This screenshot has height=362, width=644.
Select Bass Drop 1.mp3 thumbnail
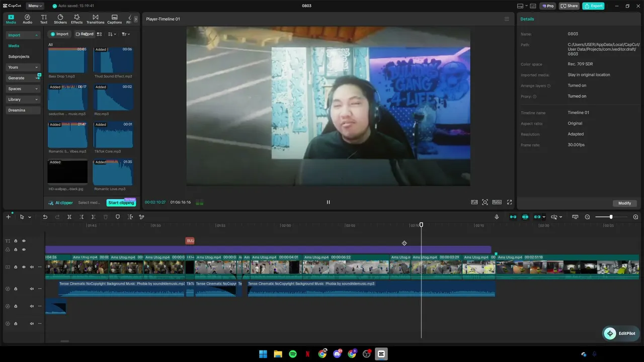[x=67, y=60]
